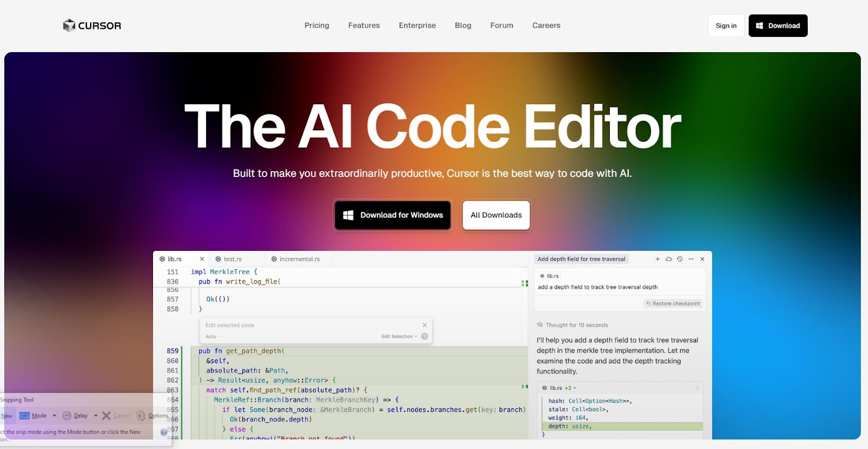868x449 pixels.
Task: Click the Cursor logo in header
Action: click(x=92, y=26)
